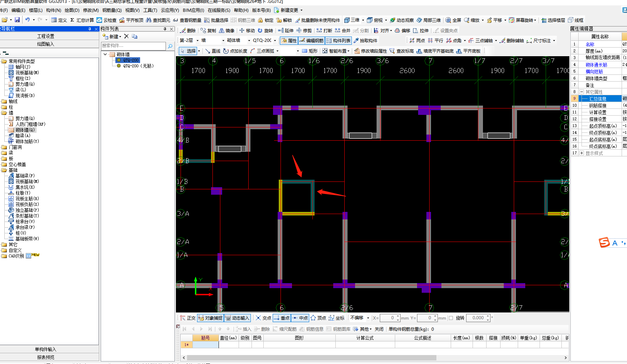Click 关闭 button in rebar toolbar

(379, 329)
